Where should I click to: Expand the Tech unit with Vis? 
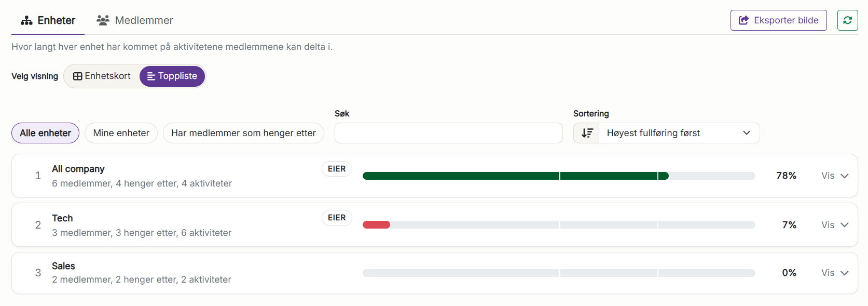[x=834, y=225]
